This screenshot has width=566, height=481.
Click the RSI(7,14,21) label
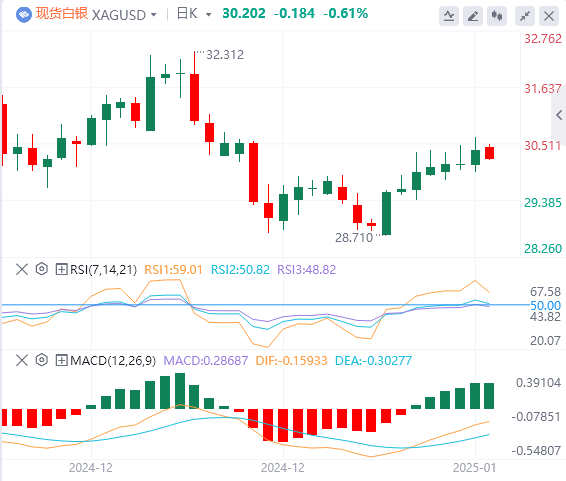click(103, 270)
